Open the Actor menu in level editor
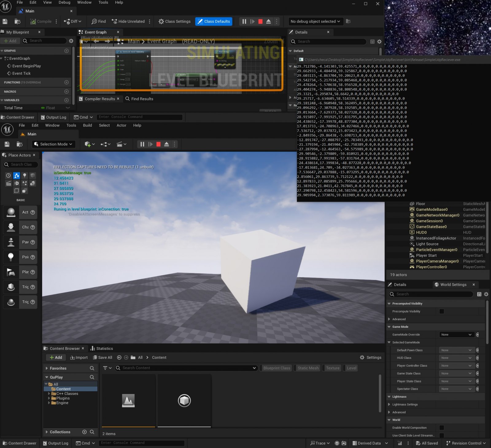The height and width of the screenshot is (448, 491). [x=121, y=125]
